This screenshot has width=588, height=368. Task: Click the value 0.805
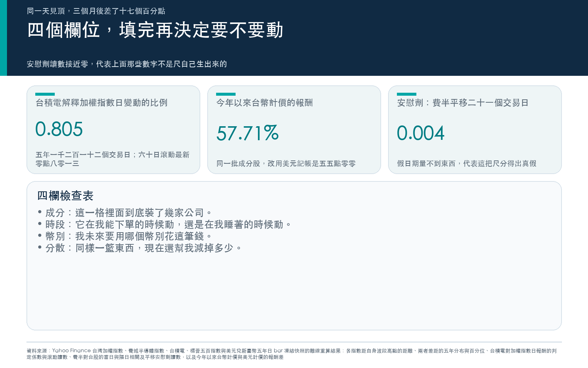coord(59,129)
